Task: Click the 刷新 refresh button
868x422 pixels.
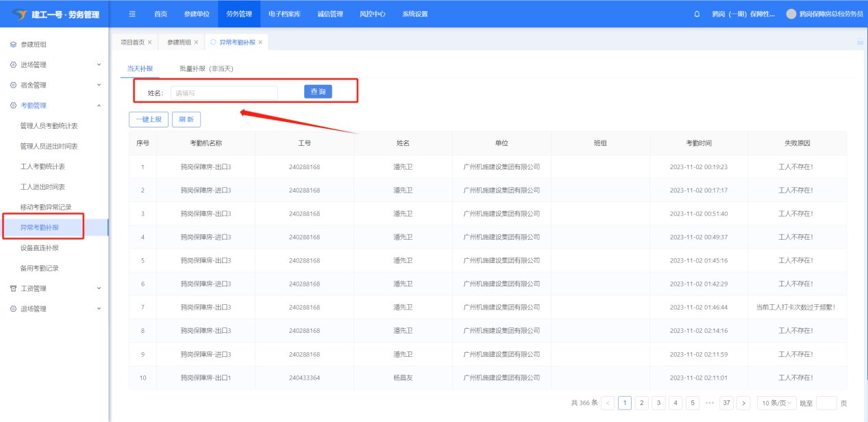Action: coord(186,119)
